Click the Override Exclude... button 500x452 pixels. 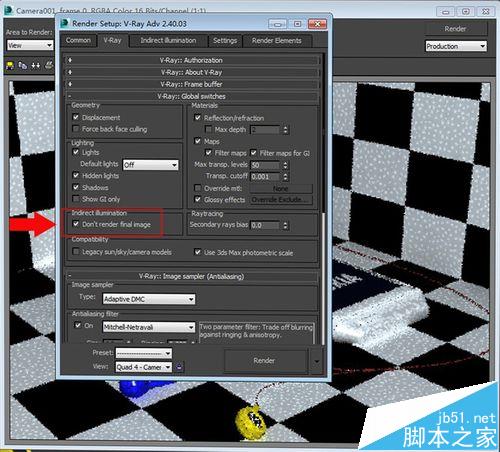[281, 200]
